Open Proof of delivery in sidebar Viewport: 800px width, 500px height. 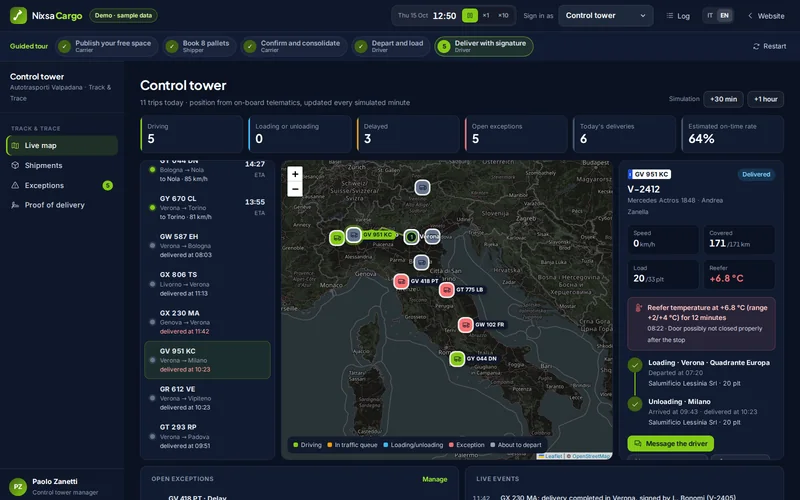click(x=62, y=205)
